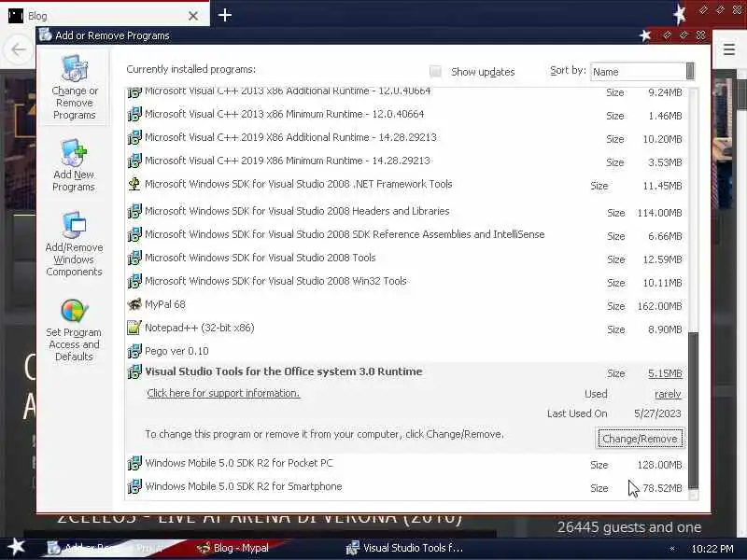
Task: Open Add/Remove Windows Components
Action: click(74, 244)
